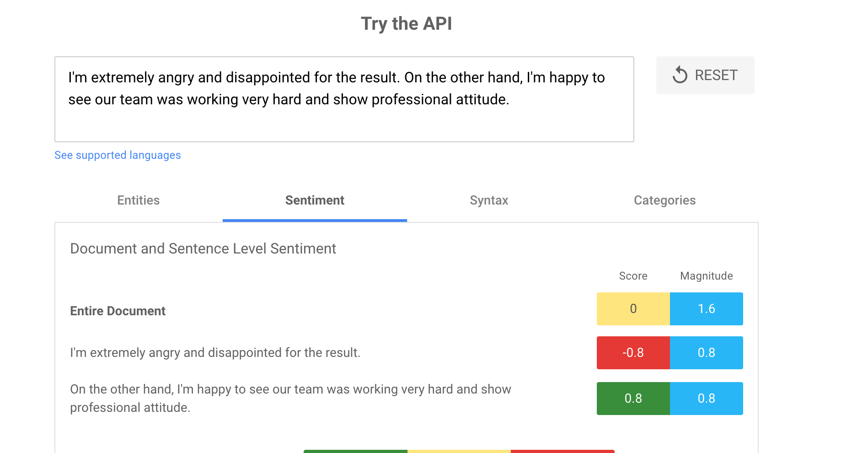Click the reset arrow icon
The height and width of the screenshot is (453, 868).
point(680,75)
